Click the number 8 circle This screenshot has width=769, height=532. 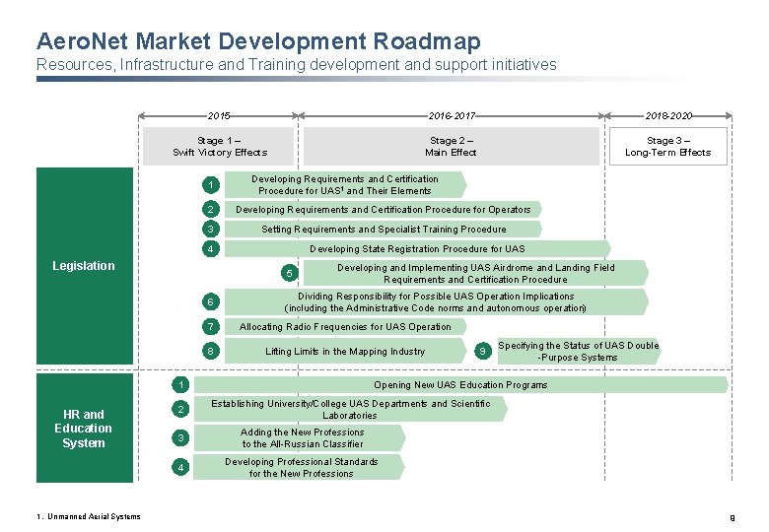pyautogui.click(x=211, y=351)
